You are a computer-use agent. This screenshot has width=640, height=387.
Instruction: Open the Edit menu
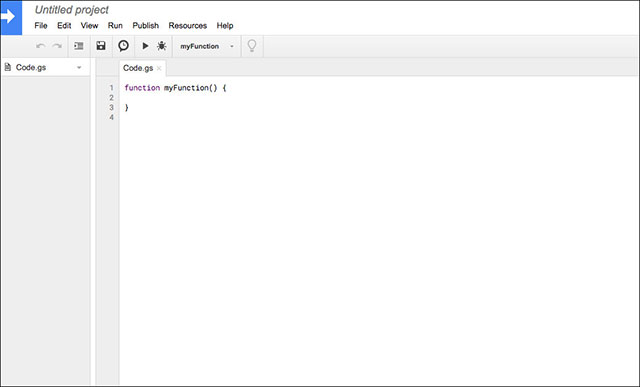pos(64,25)
